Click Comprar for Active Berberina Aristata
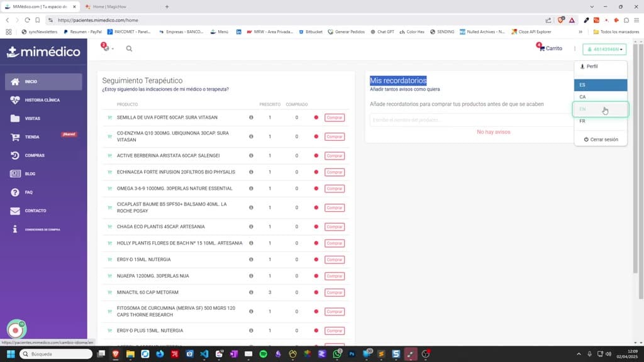Screen dimensions: 644x362 [x=335, y=156]
